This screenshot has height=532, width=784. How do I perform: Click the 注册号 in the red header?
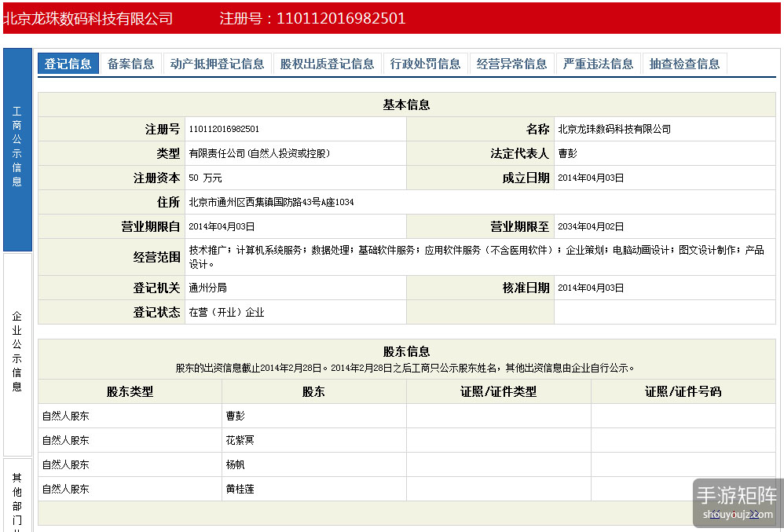click(x=313, y=19)
